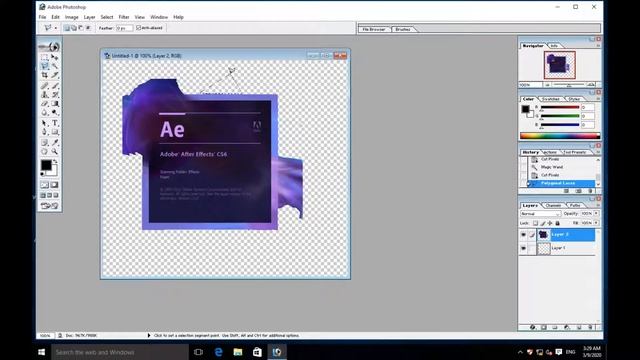640x360 pixels.
Task: Click the Navigator zoom slider
Action: click(569, 85)
